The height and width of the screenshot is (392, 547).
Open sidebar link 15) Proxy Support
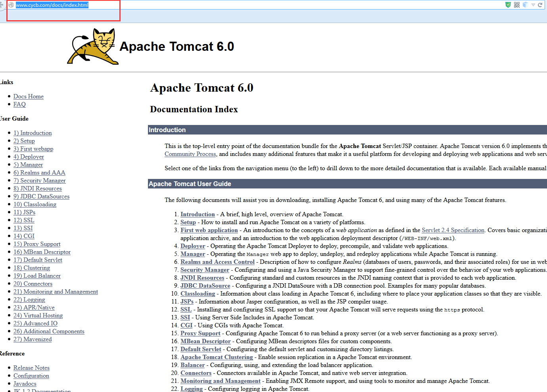(x=37, y=244)
